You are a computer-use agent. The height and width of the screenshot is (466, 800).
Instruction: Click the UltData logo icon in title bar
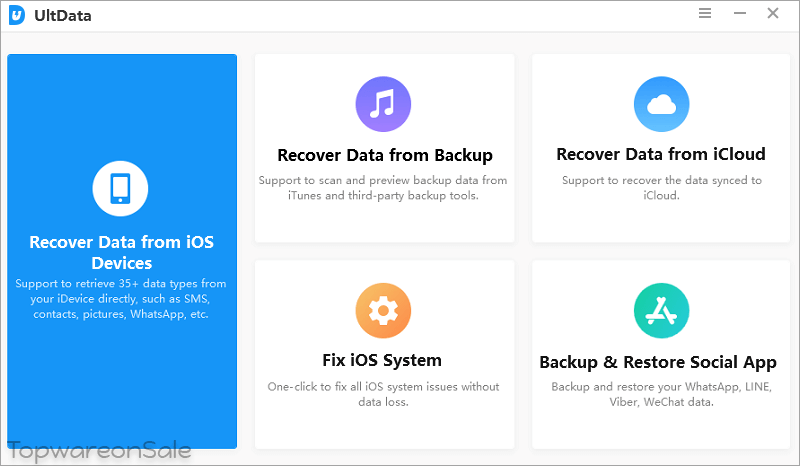tap(17, 15)
